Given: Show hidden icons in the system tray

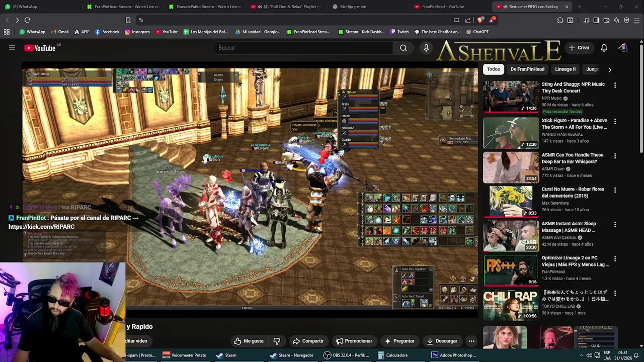Looking at the screenshot, I should tap(581, 355).
